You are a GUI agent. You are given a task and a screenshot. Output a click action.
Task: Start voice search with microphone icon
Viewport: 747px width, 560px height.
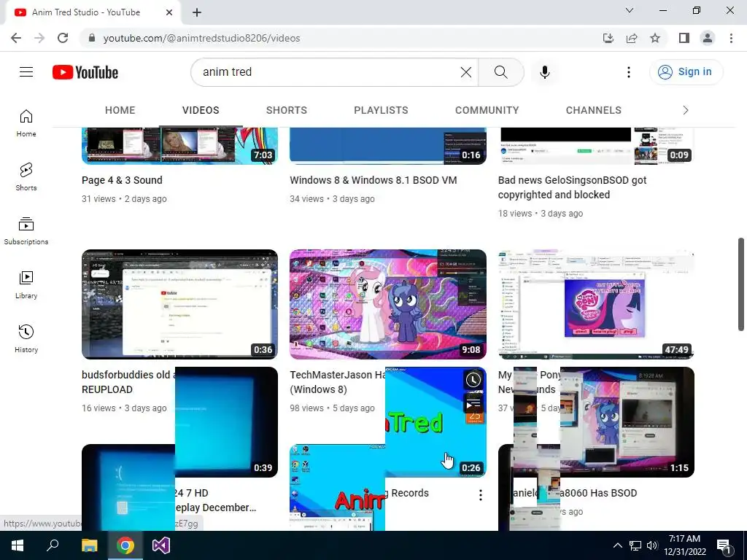(544, 72)
